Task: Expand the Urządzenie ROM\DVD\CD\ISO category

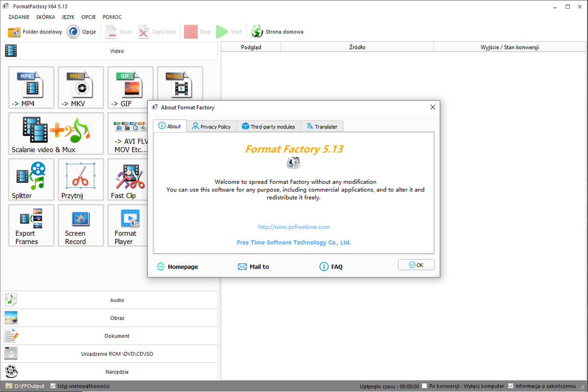Action: point(110,354)
